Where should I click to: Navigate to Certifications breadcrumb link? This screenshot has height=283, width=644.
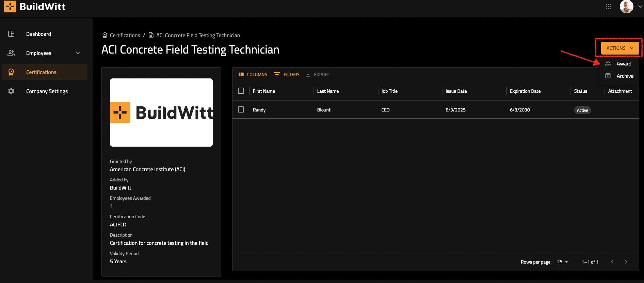[125, 35]
